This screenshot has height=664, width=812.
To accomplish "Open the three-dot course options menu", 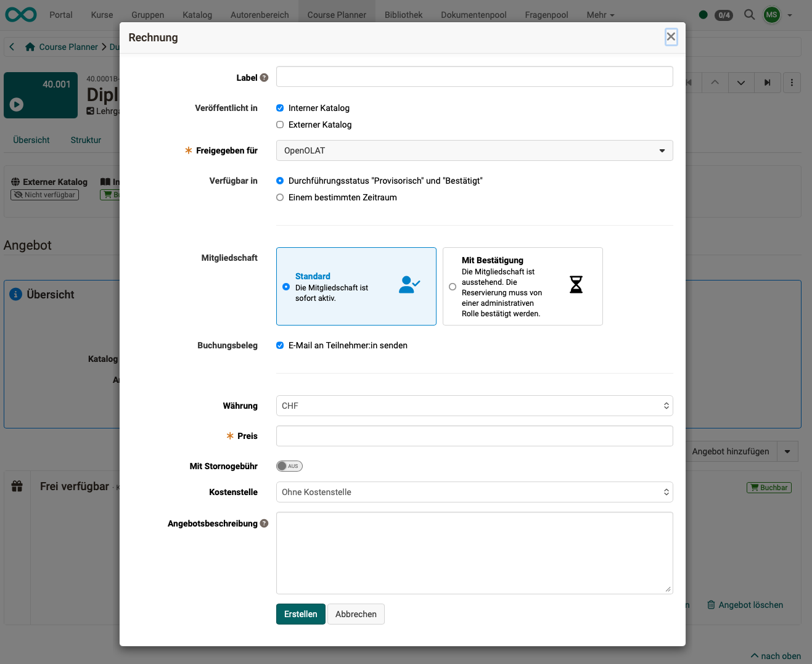I will coord(792,82).
